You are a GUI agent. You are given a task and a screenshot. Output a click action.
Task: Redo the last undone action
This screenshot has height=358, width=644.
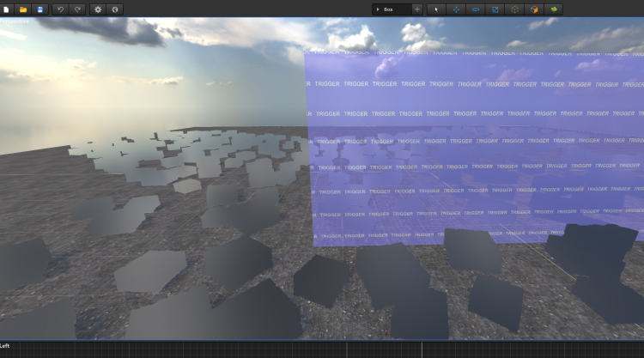pos(77,9)
